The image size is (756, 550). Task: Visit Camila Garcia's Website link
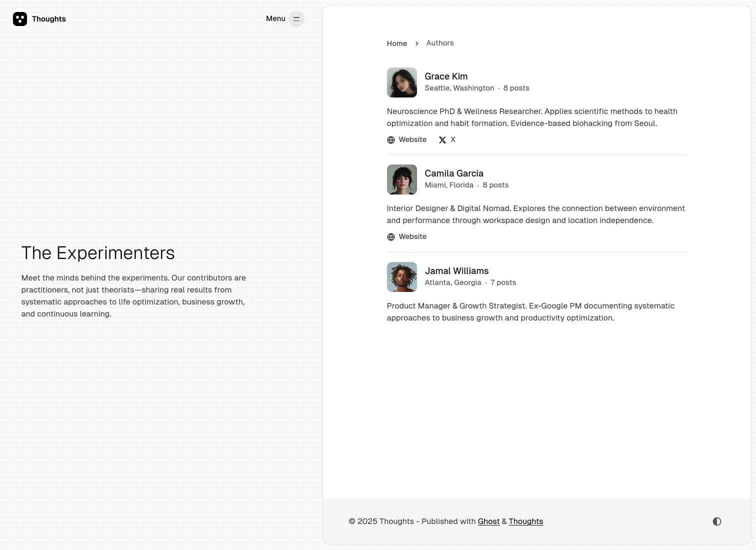[x=412, y=236]
